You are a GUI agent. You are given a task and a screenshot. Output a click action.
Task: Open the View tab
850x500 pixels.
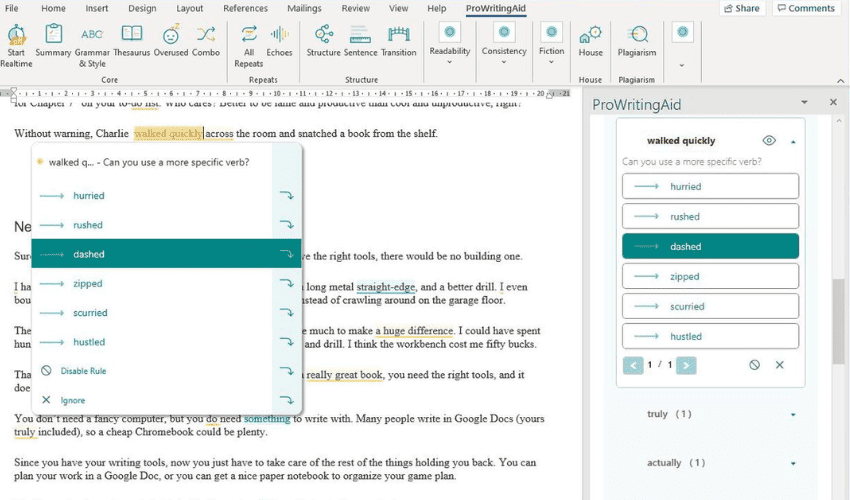[398, 8]
